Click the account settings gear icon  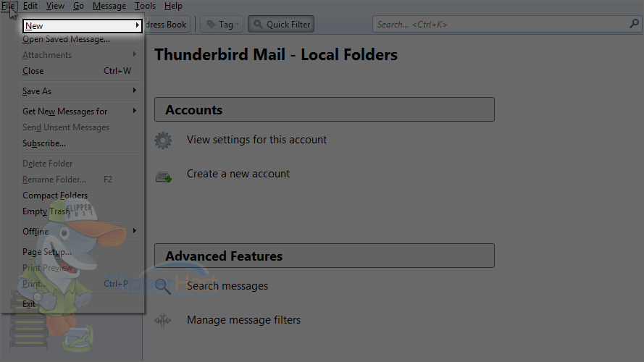[163, 140]
